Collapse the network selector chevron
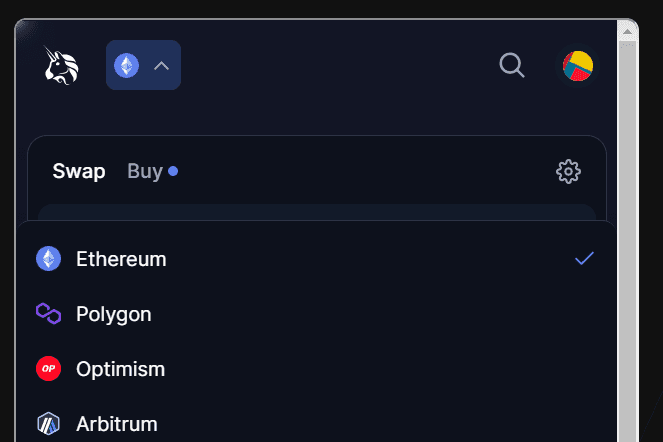Screen dimensions: 663x442 click(x=161, y=66)
